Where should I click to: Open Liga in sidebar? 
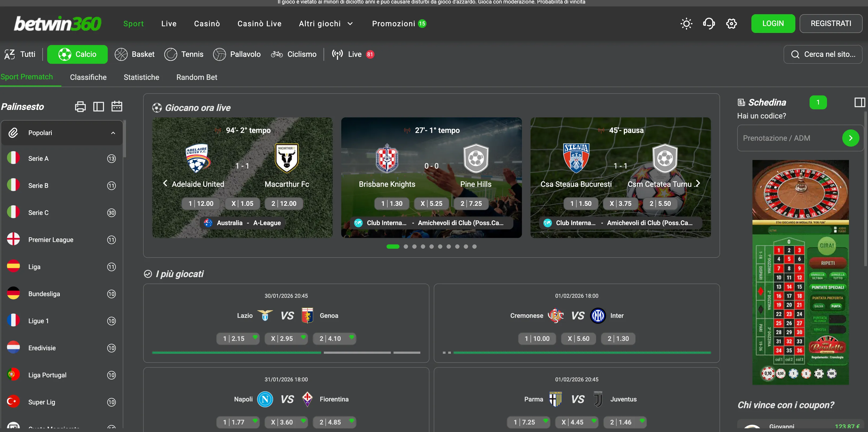click(62, 267)
